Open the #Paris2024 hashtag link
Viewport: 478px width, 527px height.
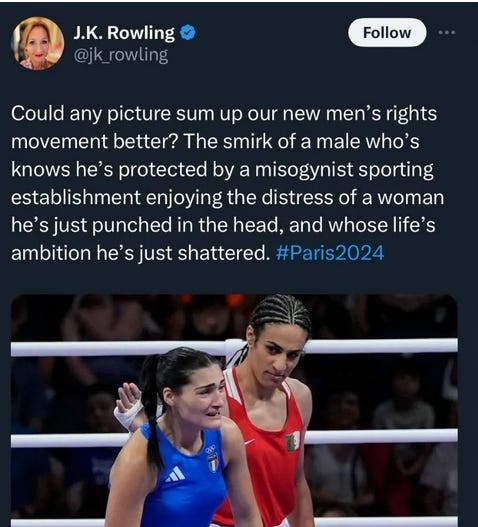[x=329, y=253]
